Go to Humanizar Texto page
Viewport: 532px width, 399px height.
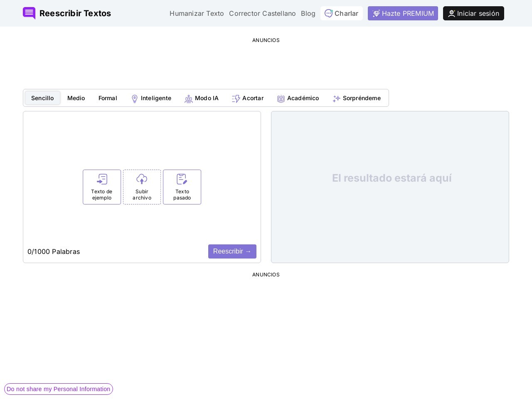(197, 13)
